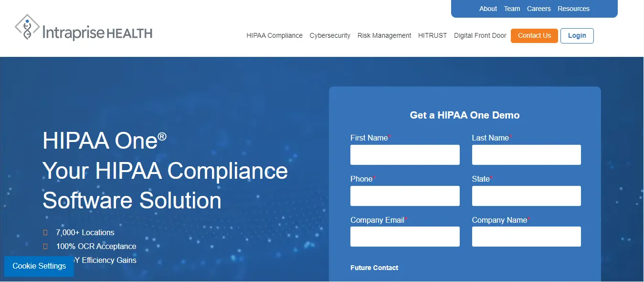Open the About link
Image resolution: width=644 pixels, height=282 pixels.
pos(488,9)
